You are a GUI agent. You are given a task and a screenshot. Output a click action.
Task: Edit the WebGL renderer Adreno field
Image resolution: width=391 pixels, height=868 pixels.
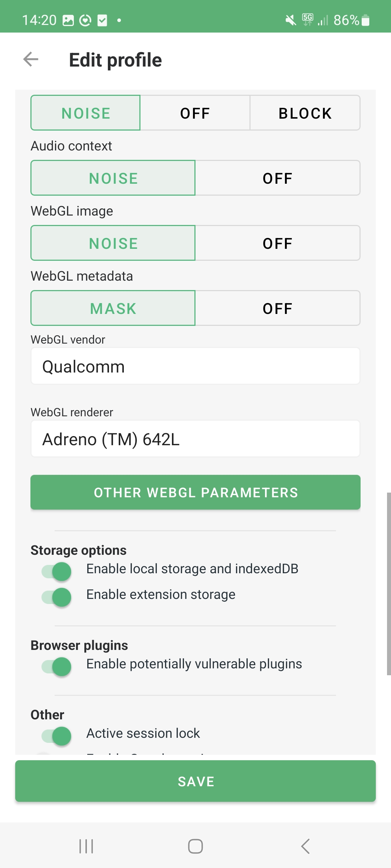tap(195, 439)
